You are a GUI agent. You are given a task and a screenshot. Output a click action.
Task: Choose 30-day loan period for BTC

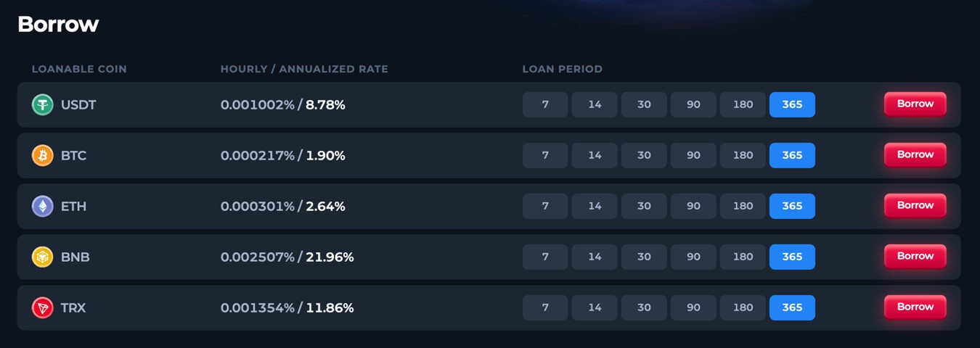point(644,155)
